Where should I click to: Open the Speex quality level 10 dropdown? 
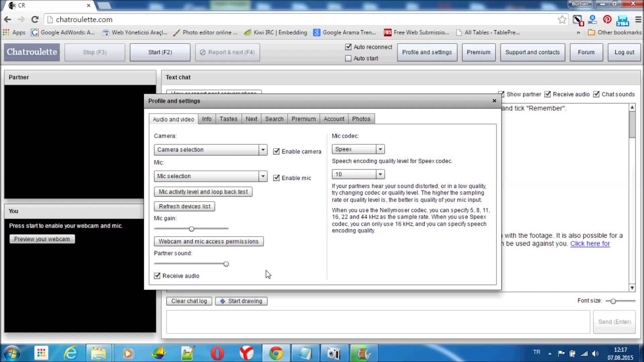358,174
